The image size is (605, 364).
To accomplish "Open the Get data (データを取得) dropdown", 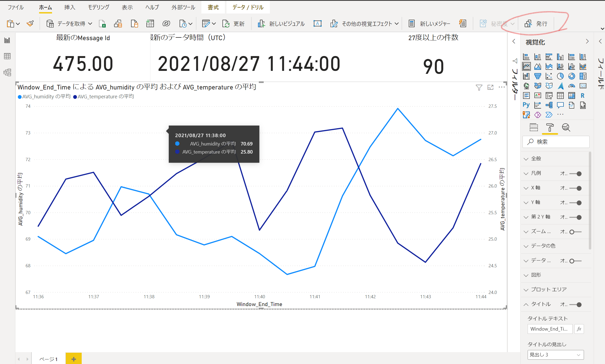I will coord(70,24).
